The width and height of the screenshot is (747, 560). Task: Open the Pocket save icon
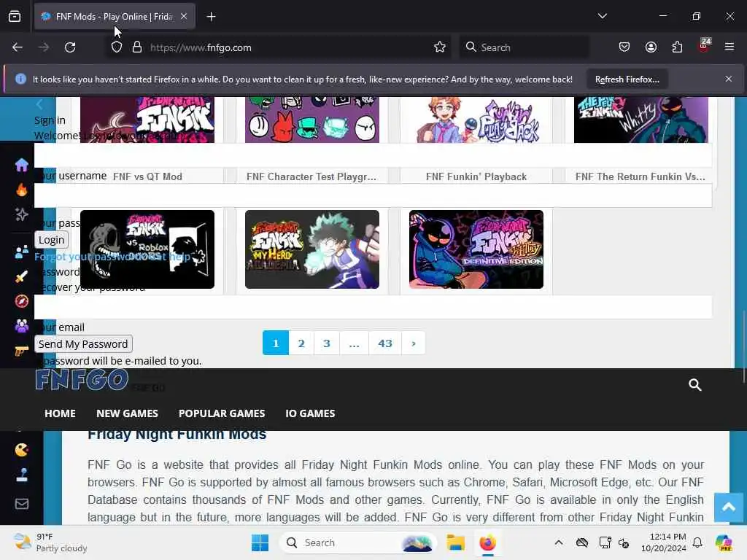(624, 47)
